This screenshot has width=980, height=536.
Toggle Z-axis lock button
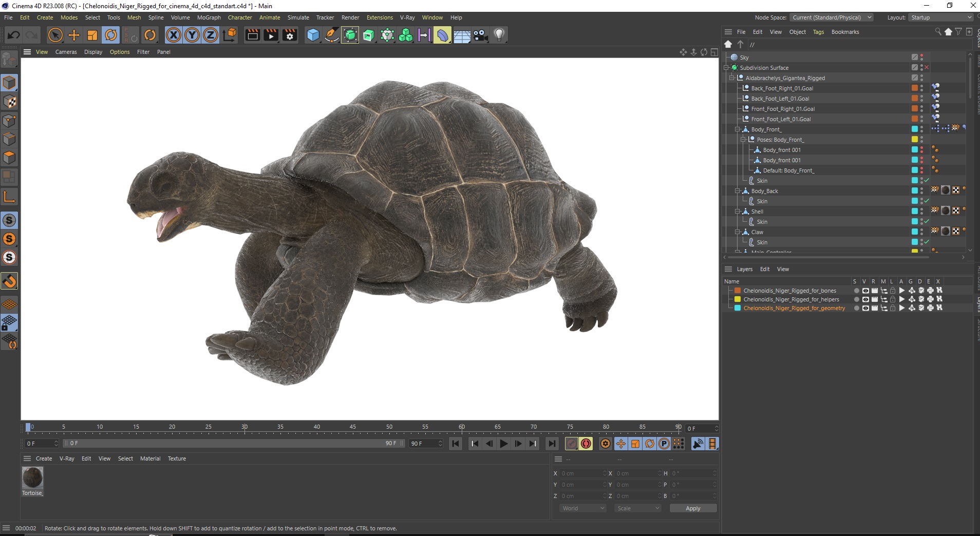coord(211,35)
